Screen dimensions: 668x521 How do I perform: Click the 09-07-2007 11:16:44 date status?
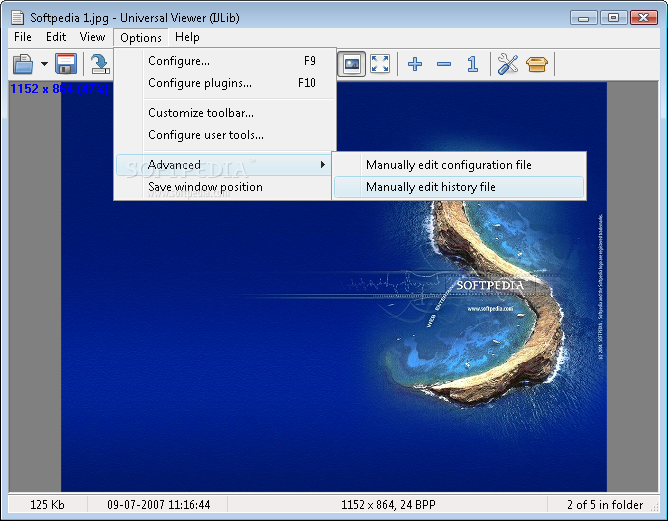158,505
